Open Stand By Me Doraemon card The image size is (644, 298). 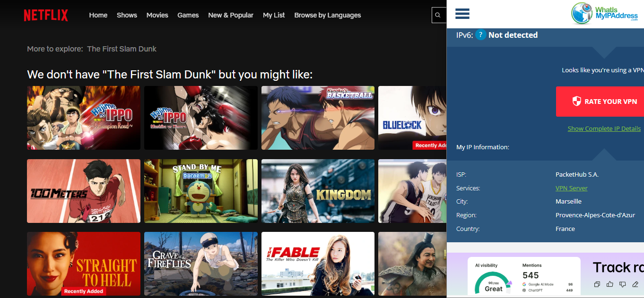coord(201,191)
